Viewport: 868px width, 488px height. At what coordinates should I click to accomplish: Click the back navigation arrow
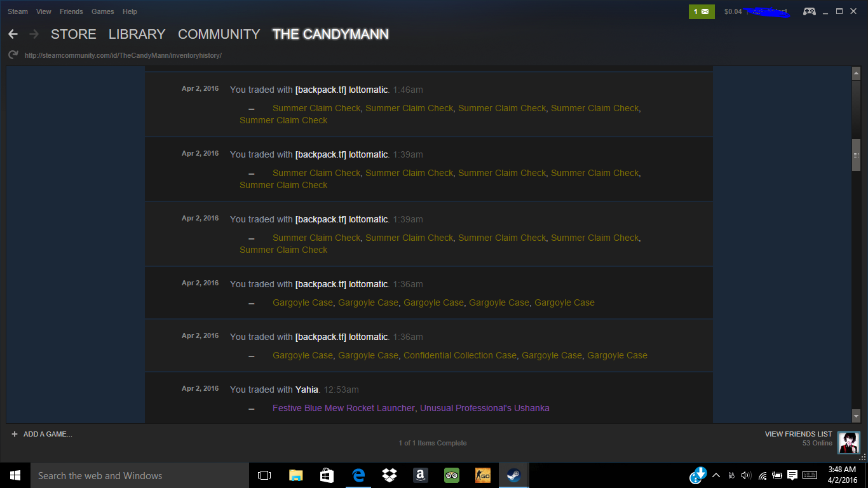click(13, 34)
